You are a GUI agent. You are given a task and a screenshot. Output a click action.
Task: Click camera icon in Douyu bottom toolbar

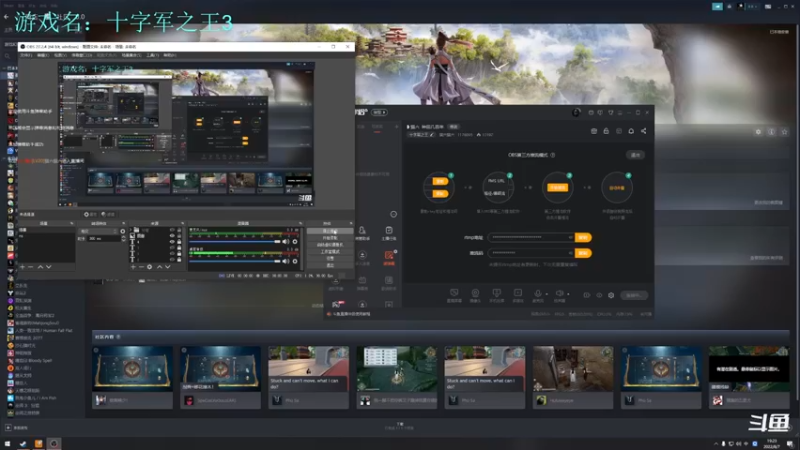[x=475, y=293]
